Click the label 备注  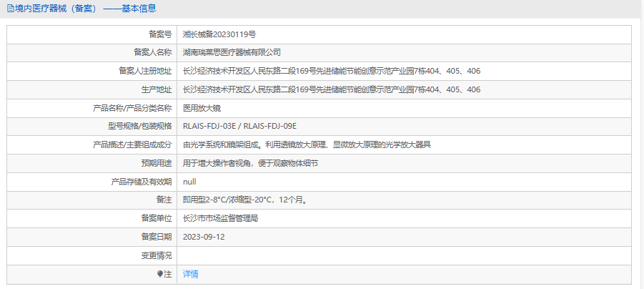pos(164,200)
